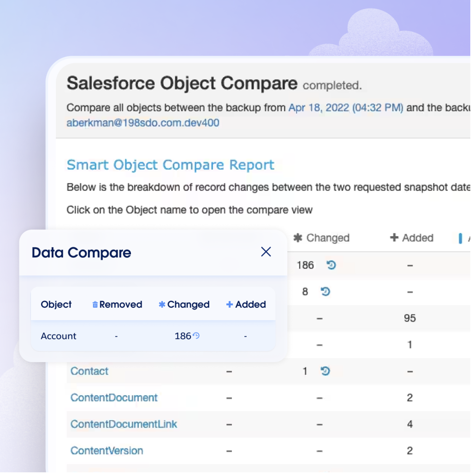Click the plus icon beside Added in popup
The width and height of the screenshot is (474, 476).
230,305
